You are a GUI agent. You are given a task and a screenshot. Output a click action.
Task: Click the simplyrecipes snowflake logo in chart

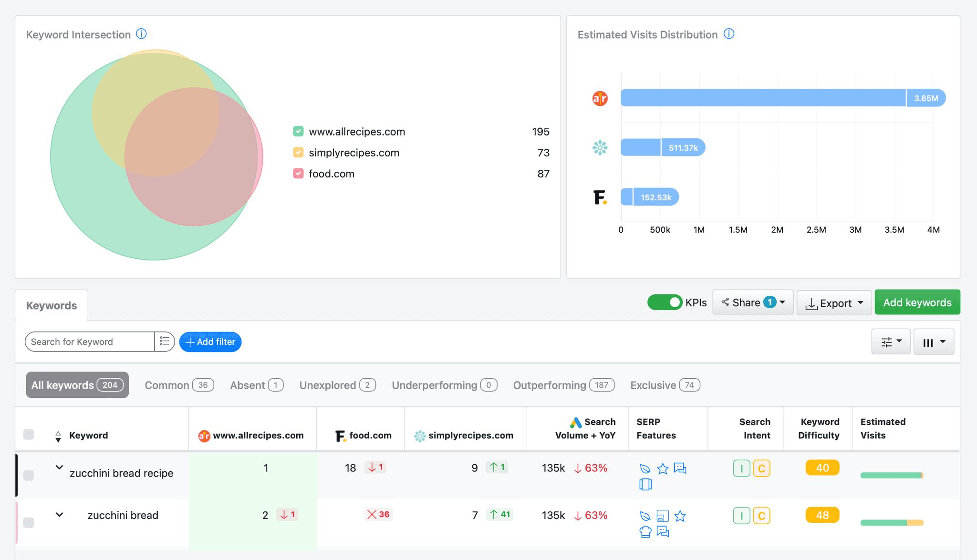(x=600, y=147)
